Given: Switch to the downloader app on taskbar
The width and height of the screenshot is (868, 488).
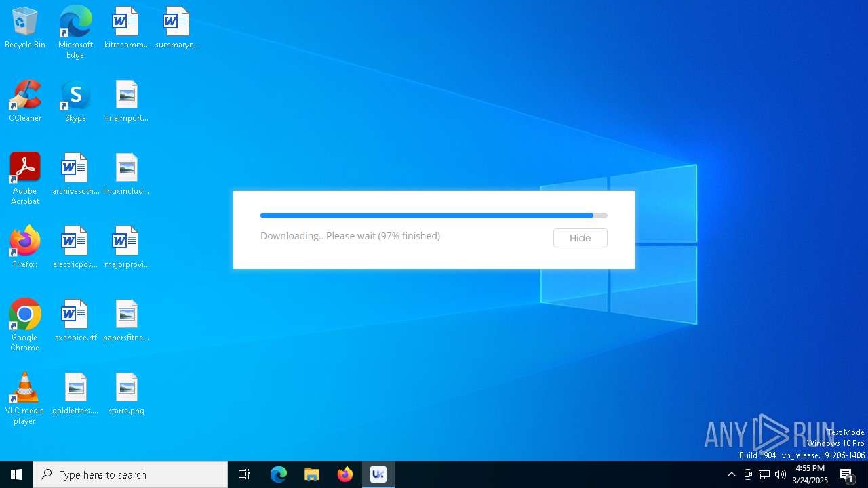Looking at the screenshot, I should click(x=378, y=474).
